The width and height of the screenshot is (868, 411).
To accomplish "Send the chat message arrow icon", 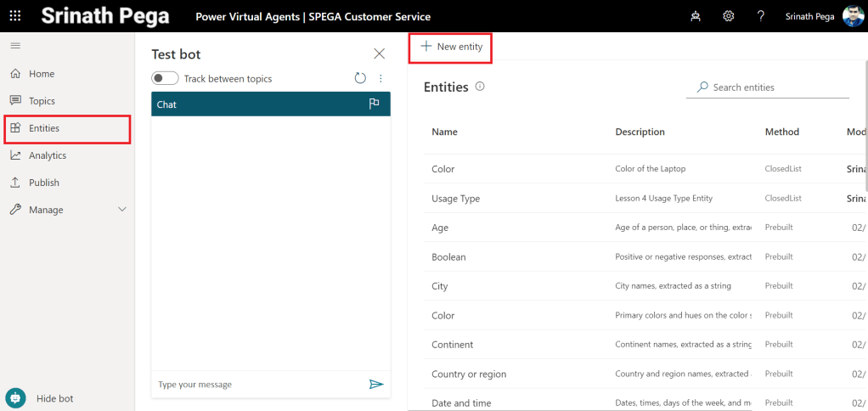I will click(376, 385).
